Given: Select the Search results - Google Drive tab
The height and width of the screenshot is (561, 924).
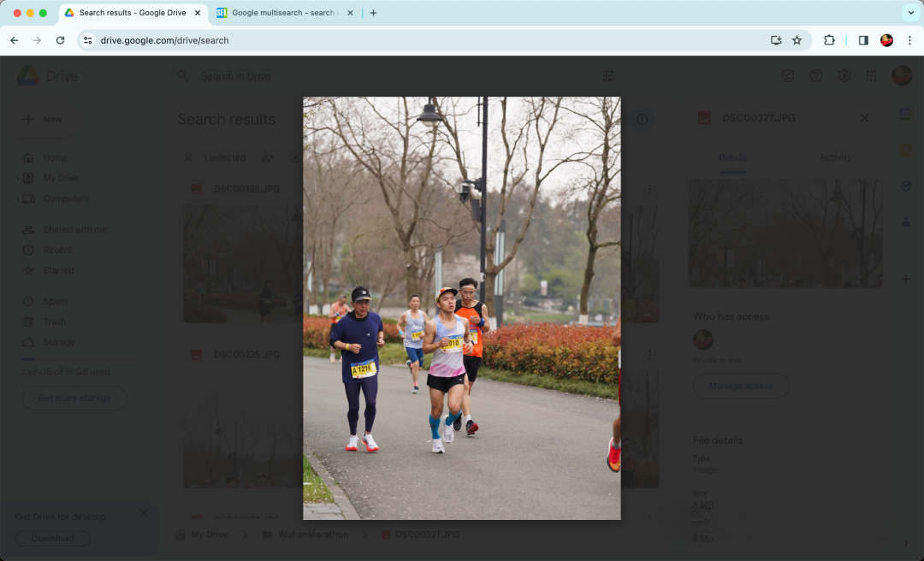Looking at the screenshot, I should [133, 12].
